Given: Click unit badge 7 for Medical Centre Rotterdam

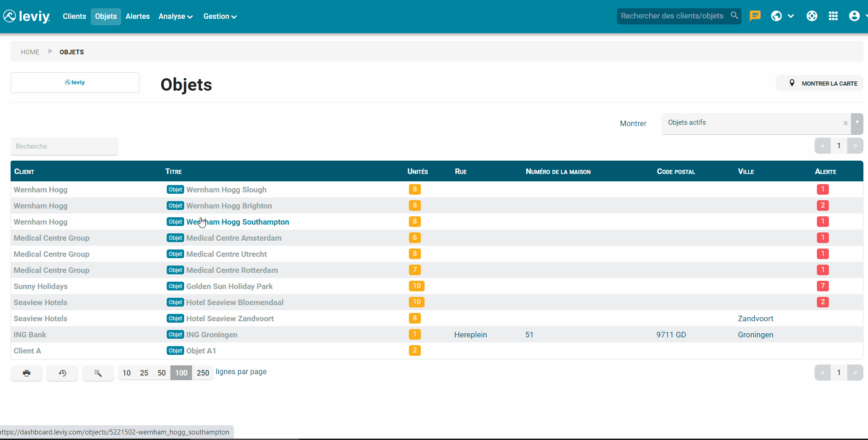Looking at the screenshot, I should coord(414,270).
